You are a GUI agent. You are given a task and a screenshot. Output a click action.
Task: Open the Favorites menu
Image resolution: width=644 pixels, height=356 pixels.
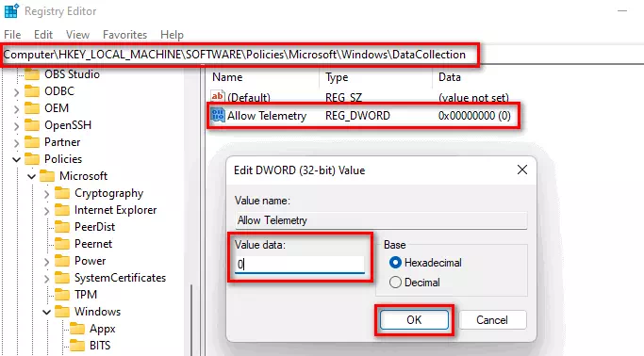tap(124, 35)
